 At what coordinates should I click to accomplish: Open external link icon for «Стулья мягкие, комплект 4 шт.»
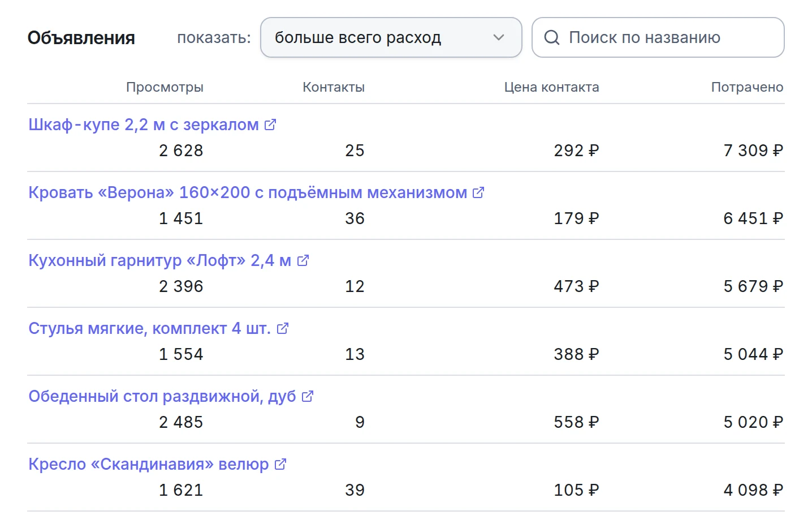click(283, 328)
